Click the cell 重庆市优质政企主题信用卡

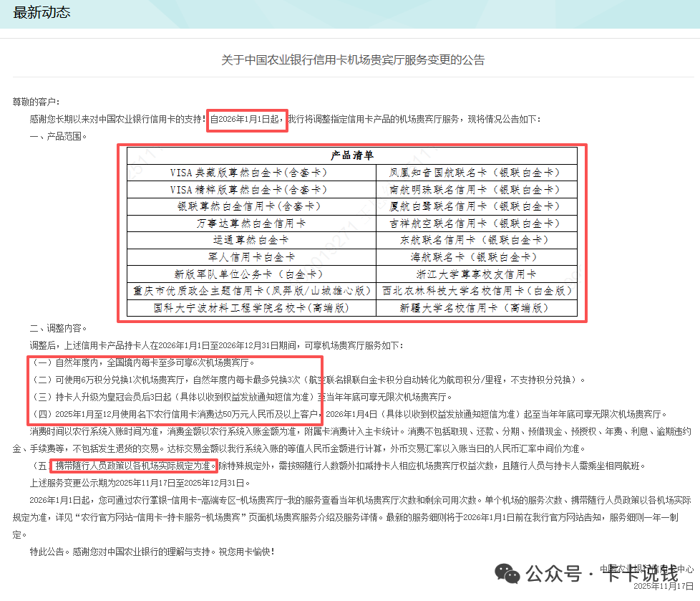[252, 291]
